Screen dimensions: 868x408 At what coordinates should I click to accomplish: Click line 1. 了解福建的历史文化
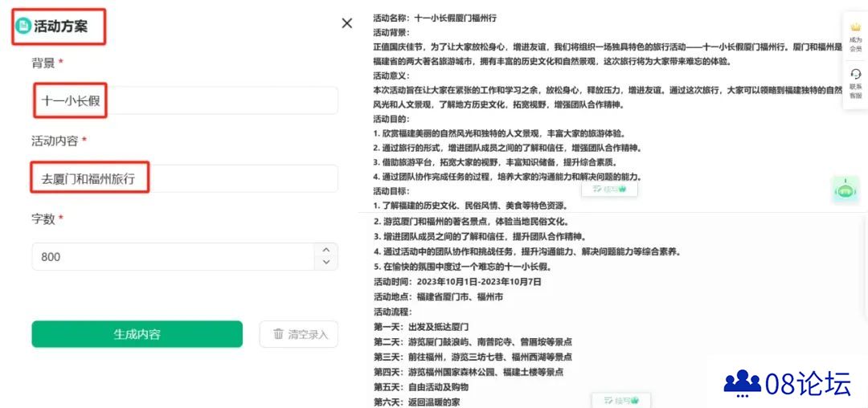pyautogui.click(x=470, y=206)
